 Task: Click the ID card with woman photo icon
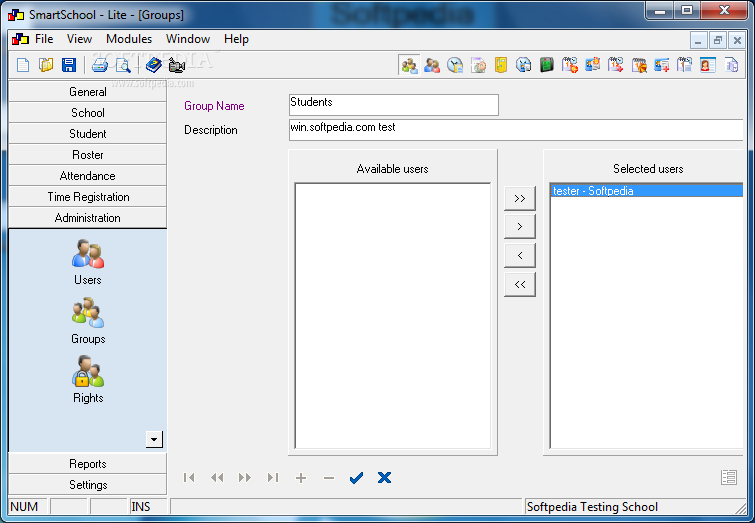pos(708,65)
